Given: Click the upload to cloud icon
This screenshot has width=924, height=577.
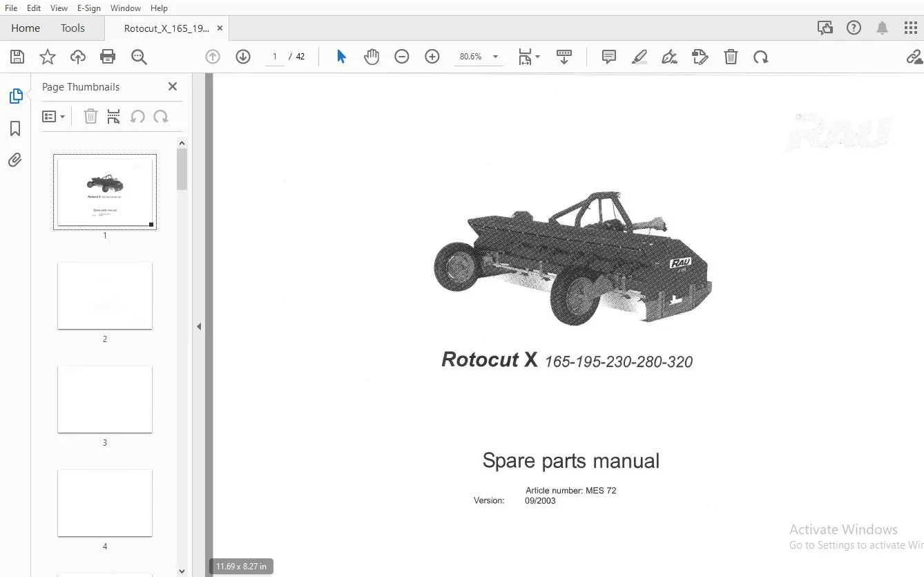Looking at the screenshot, I should [x=78, y=57].
